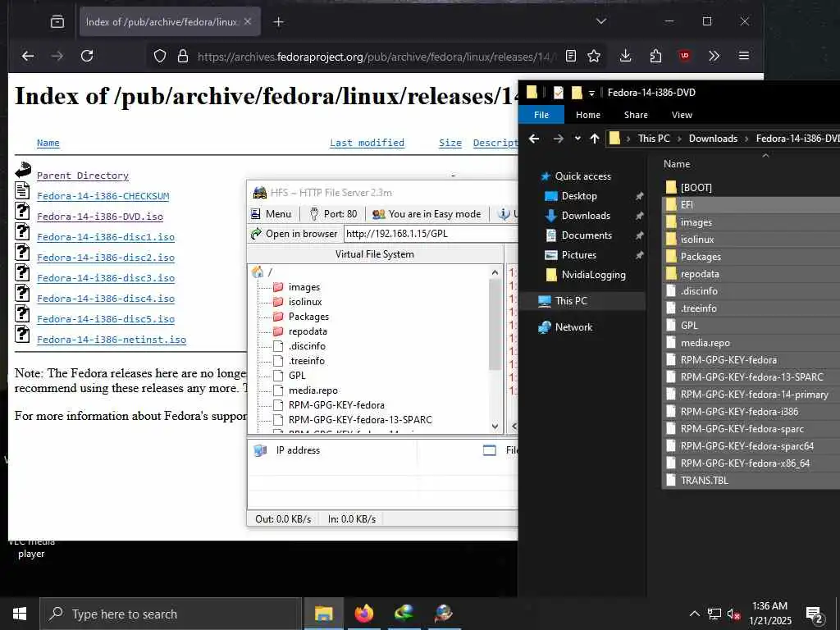Click HFS Port: 80 button
This screenshot has height=630, width=840.
(333, 214)
